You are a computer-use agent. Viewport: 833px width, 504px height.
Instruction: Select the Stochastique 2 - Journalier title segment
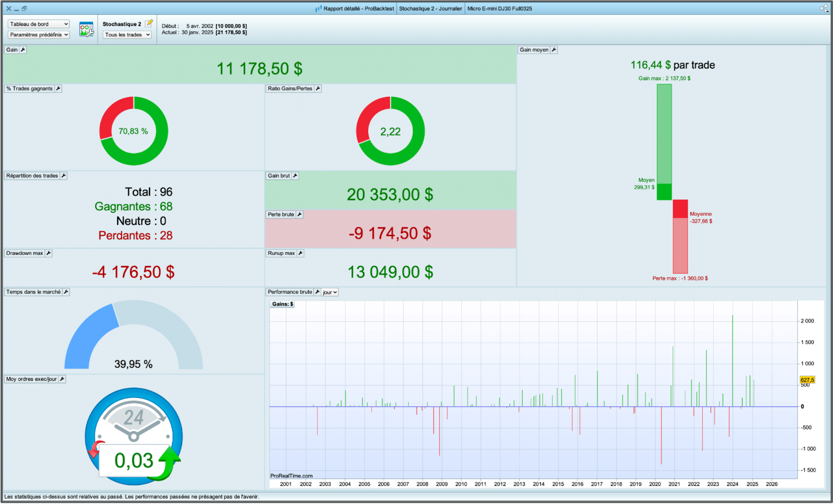[430, 8]
